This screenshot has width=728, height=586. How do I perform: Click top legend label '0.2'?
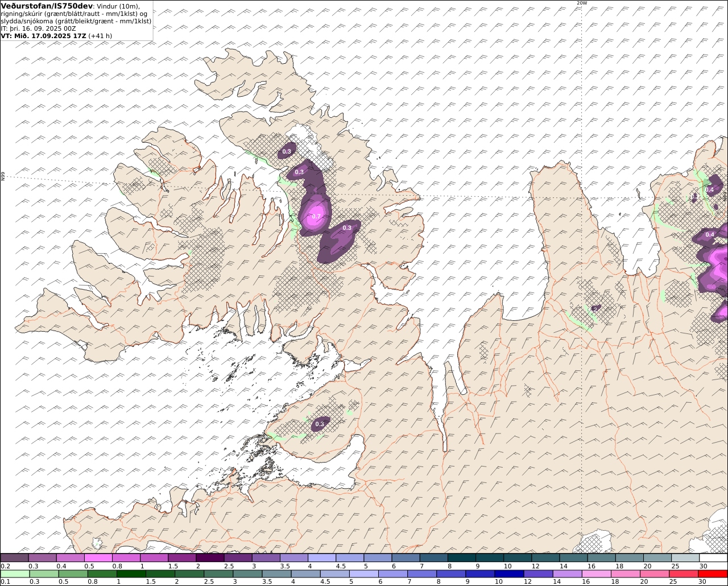pyautogui.click(x=5, y=566)
